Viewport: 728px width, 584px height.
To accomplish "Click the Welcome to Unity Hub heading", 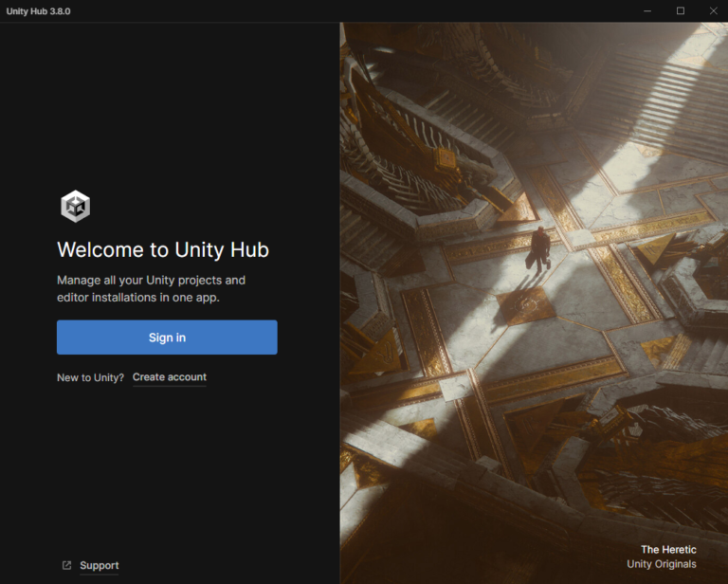I will point(163,250).
